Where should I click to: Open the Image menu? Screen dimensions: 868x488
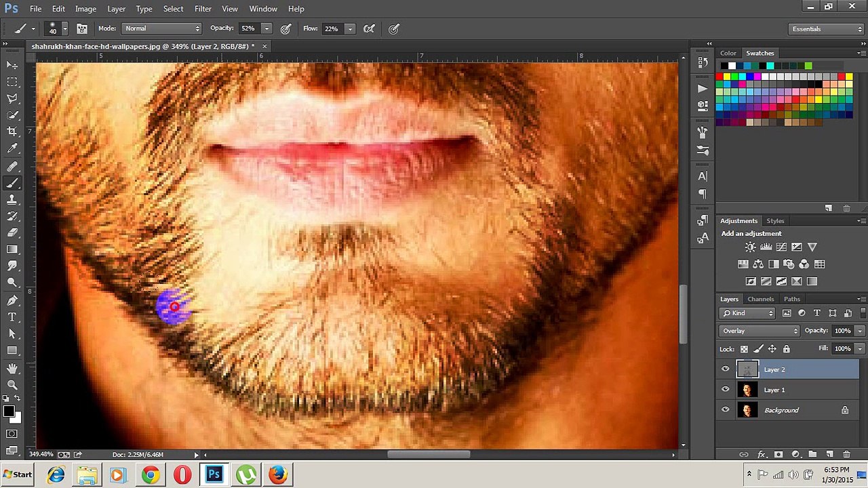pyautogui.click(x=85, y=9)
